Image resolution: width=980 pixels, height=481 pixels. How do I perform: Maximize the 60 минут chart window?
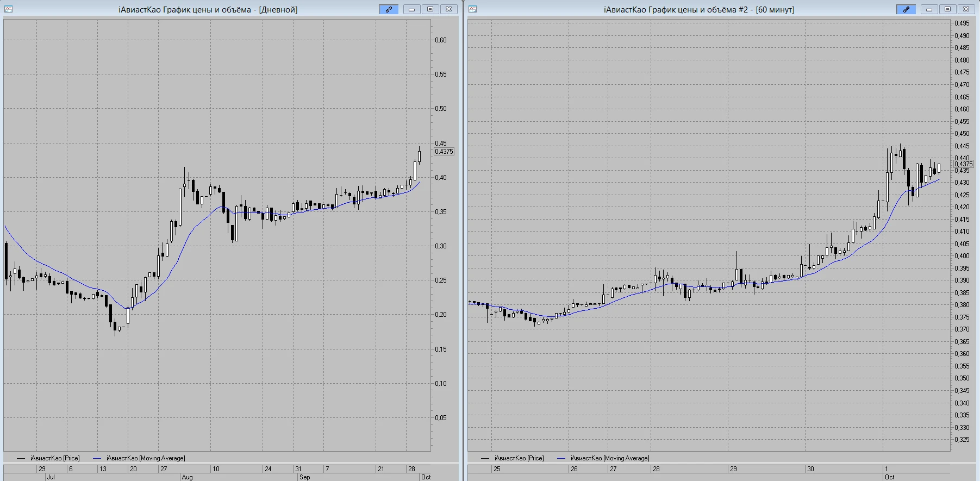pos(947,9)
